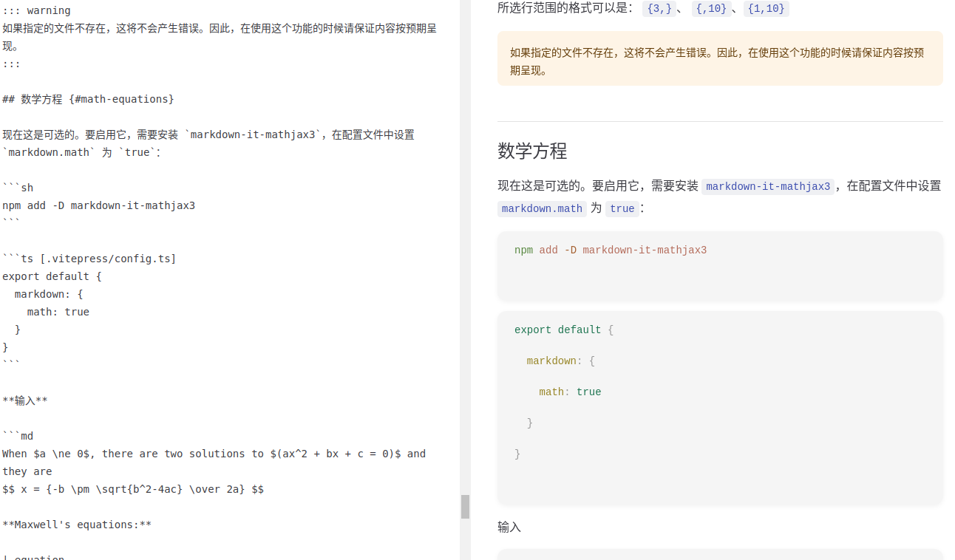This screenshot has height=560, width=955.
Task: Click the "**Maxwell's equations:**" source line
Action: click(x=77, y=525)
